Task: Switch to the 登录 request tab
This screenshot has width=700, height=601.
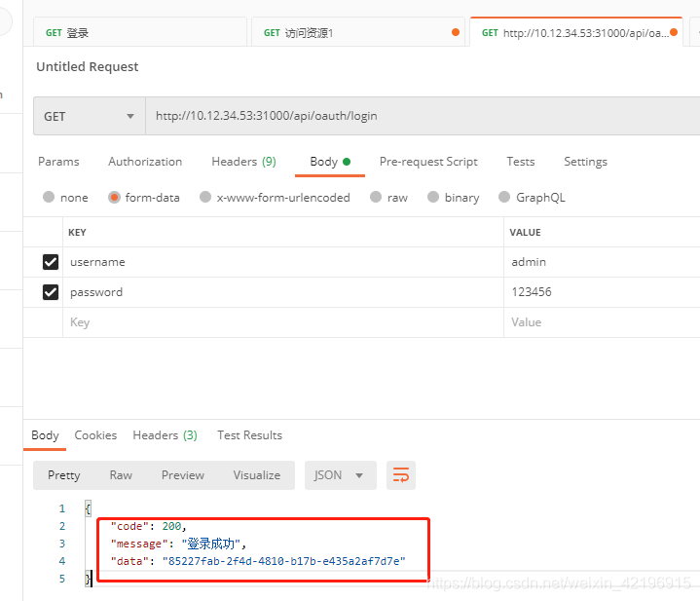Action: coord(140,32)
